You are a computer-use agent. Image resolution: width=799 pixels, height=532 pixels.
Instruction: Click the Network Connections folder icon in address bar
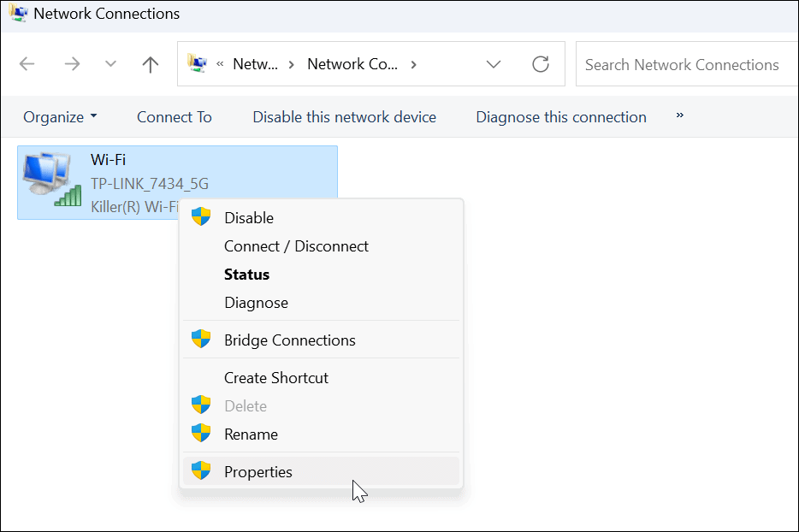(198, 63)
